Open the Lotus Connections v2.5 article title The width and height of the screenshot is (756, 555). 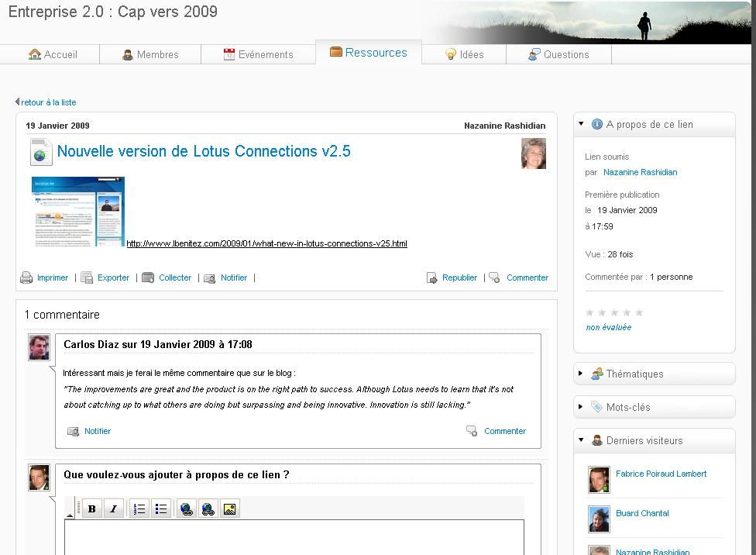click(204, 151)
